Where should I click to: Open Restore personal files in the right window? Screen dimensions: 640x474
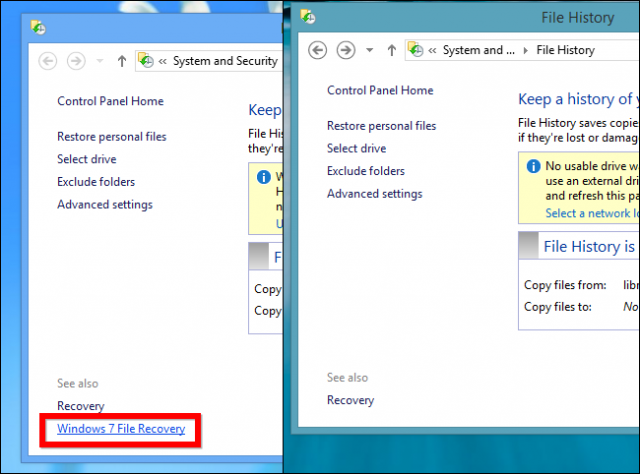381,126
